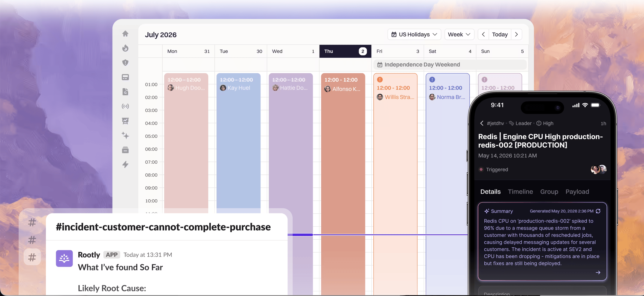Click orange alert icon on Friday shift
Image resolution: width=644 pixels, height=296 pixels.
point(380,79)
